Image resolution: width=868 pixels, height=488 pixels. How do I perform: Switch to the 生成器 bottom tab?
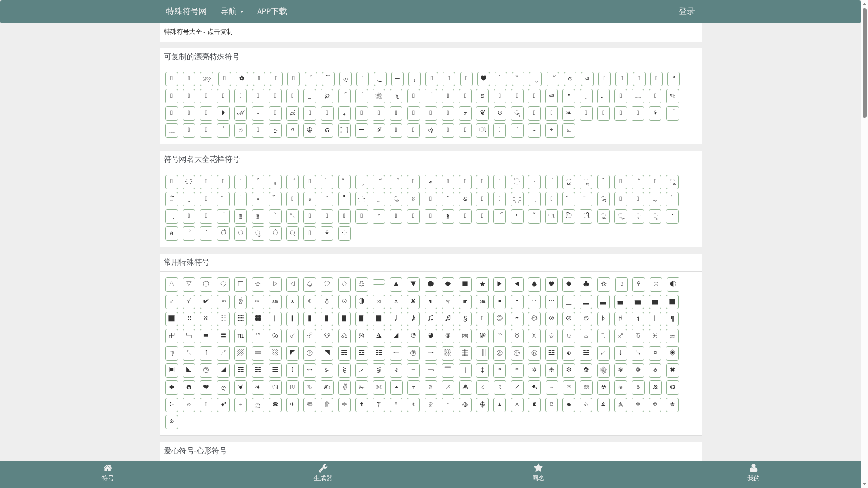[x=323, y=473]
